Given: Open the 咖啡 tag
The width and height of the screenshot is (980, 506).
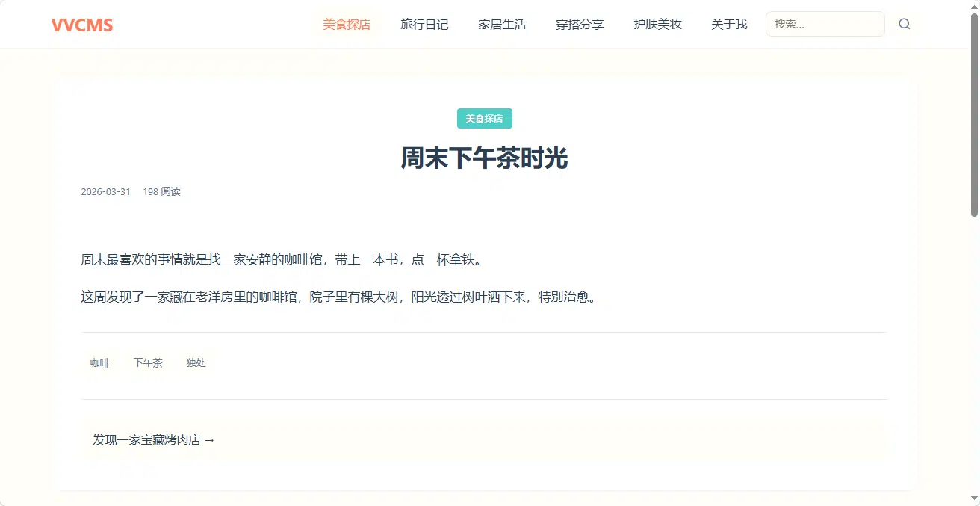Looking at the screenshot, I should pyautogui.click(x=100, y=363).
